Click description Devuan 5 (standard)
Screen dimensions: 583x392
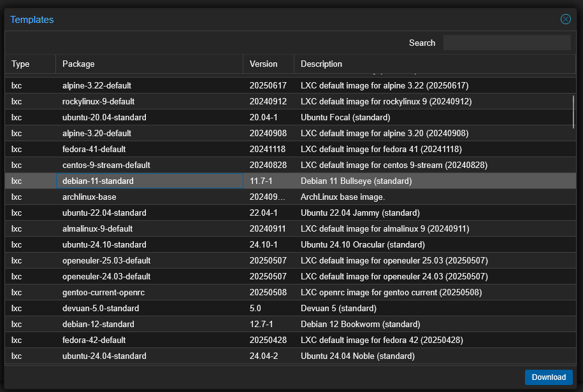pos(339,308)
